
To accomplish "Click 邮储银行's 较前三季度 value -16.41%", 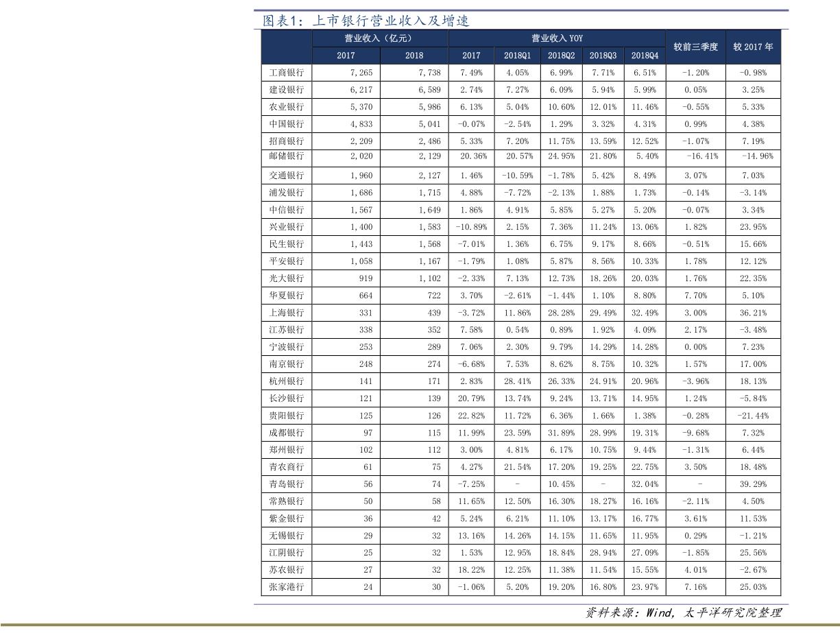I will click(702, 156).
